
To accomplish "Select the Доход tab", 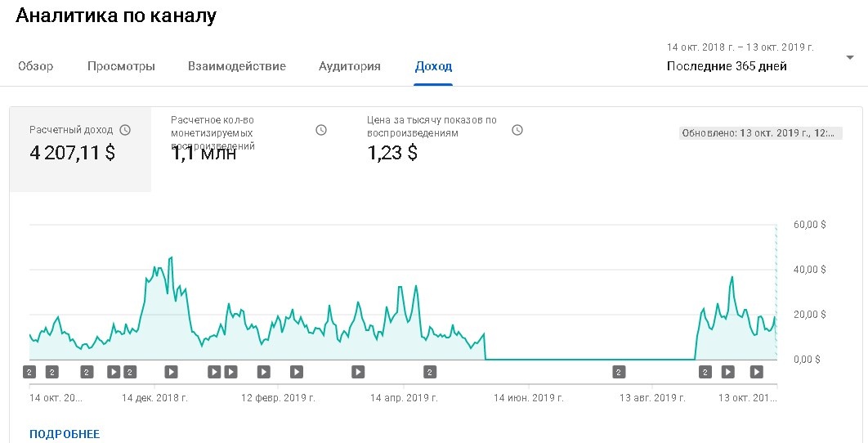I will coord(433,66).
